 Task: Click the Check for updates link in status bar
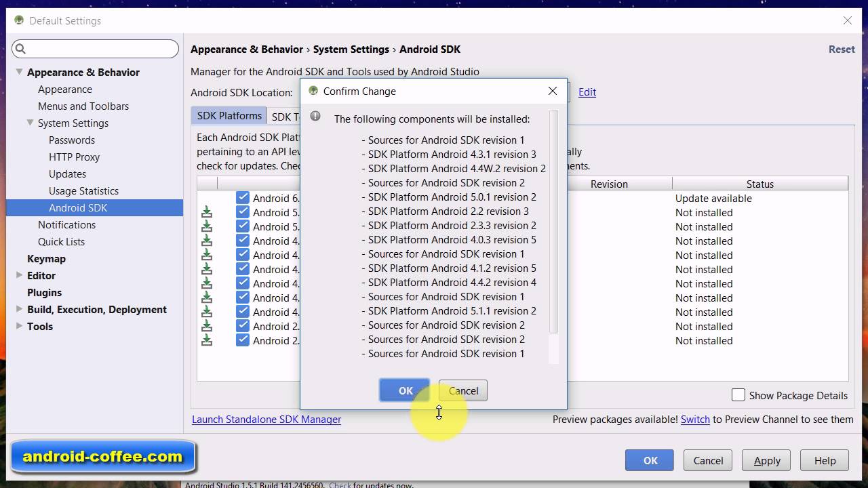tap(340, 485)
